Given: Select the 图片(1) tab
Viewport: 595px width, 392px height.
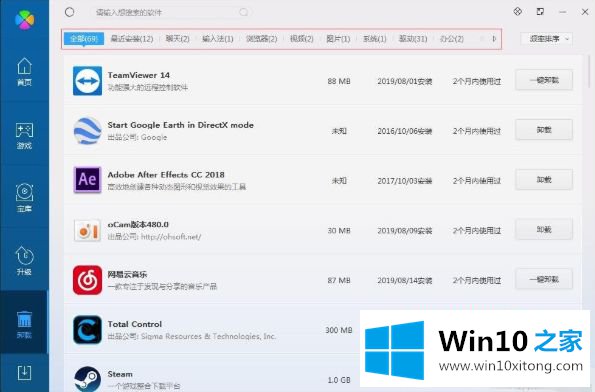Looking at the screenshot, I should coord(338,39).
